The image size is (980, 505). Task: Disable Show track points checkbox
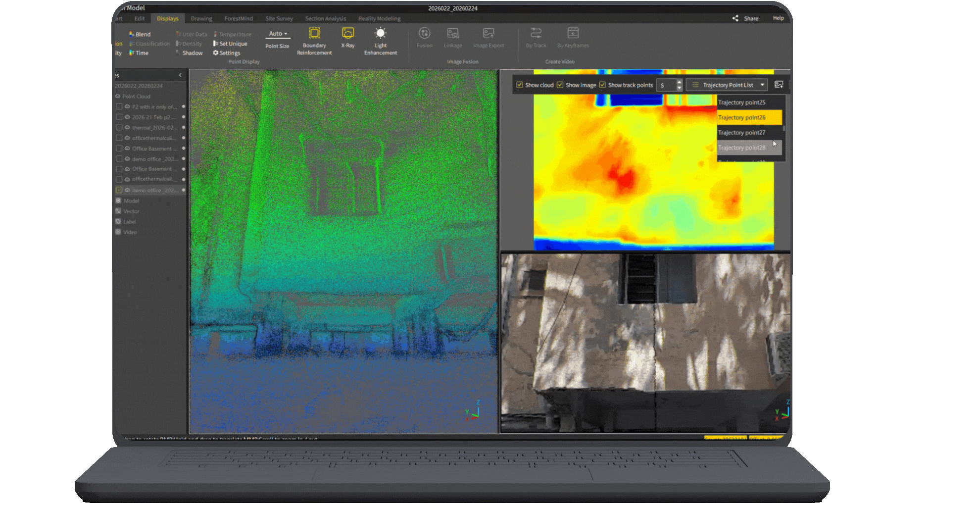(602, 85)
